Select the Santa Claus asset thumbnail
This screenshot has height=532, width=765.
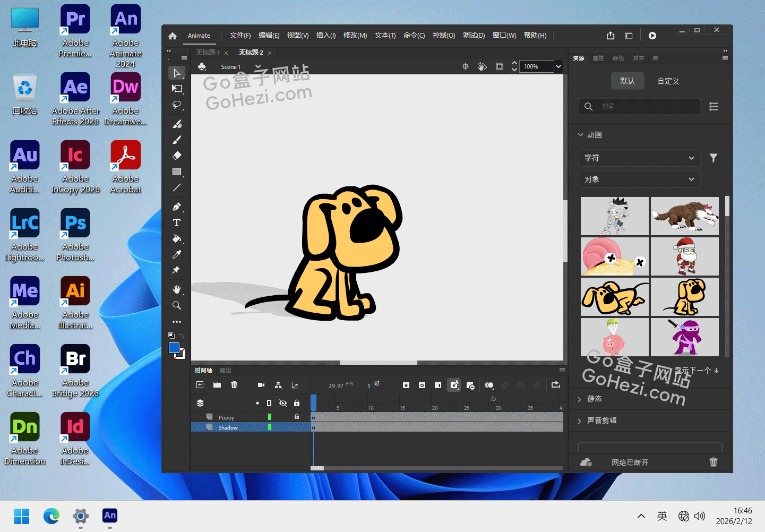click(x=684, y=256)
